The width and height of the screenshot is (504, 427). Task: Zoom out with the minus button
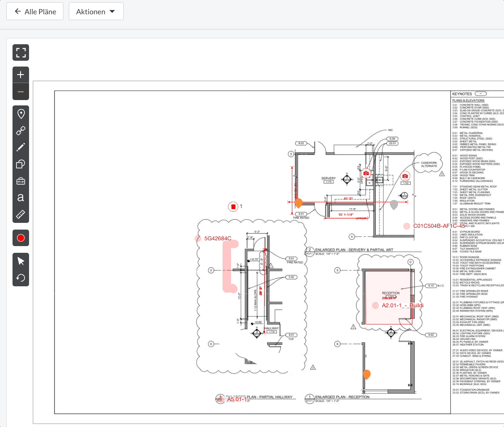coord(21,92)
